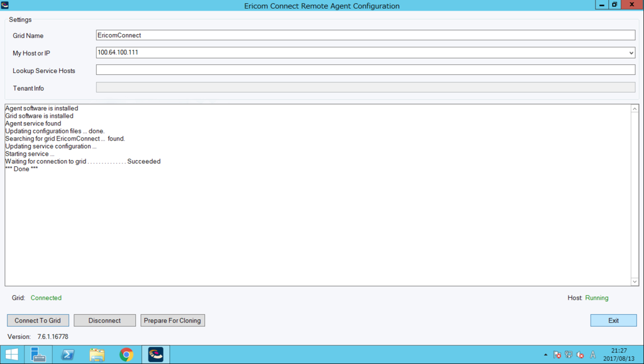Click the 'Lookup Service Hosts' label

[x=44, y=71]
